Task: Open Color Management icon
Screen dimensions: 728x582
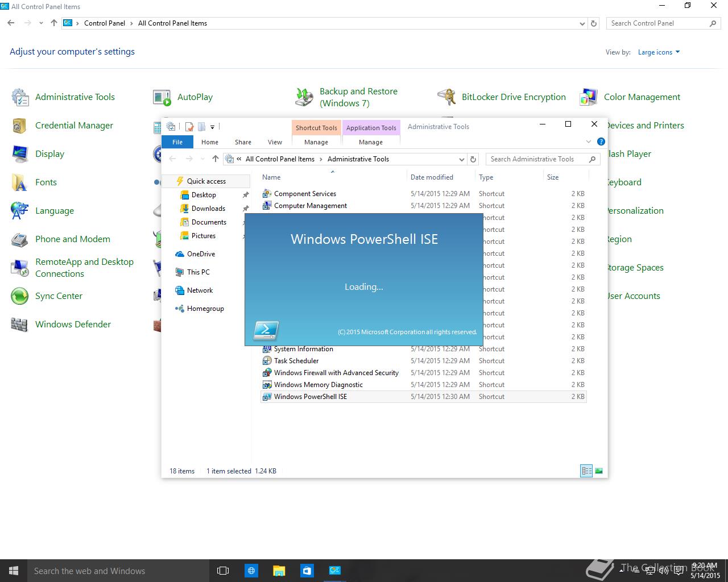Action: (x=589, y=97)
